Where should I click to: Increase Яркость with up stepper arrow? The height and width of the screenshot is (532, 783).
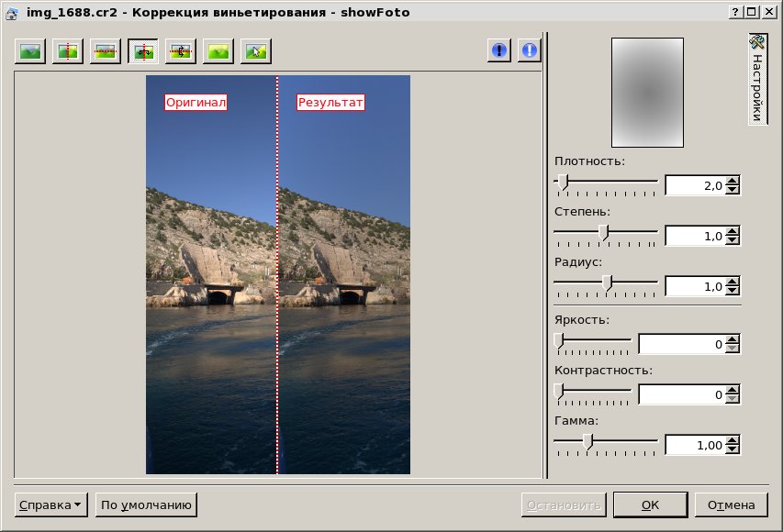tap(733, 339)
